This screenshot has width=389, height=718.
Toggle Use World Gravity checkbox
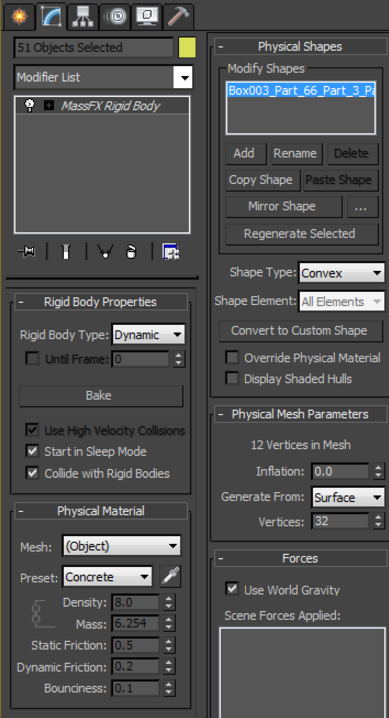(x=232, y=588)
